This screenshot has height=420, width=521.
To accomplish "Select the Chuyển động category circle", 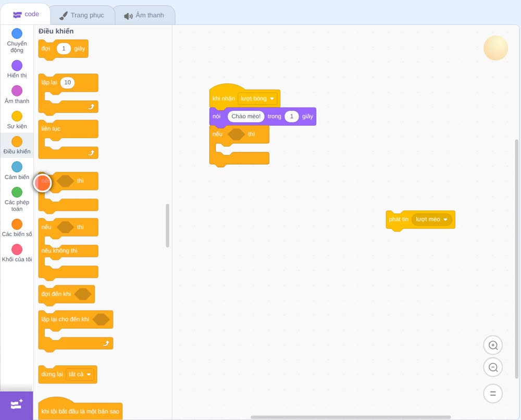I will tap(17, 33).
